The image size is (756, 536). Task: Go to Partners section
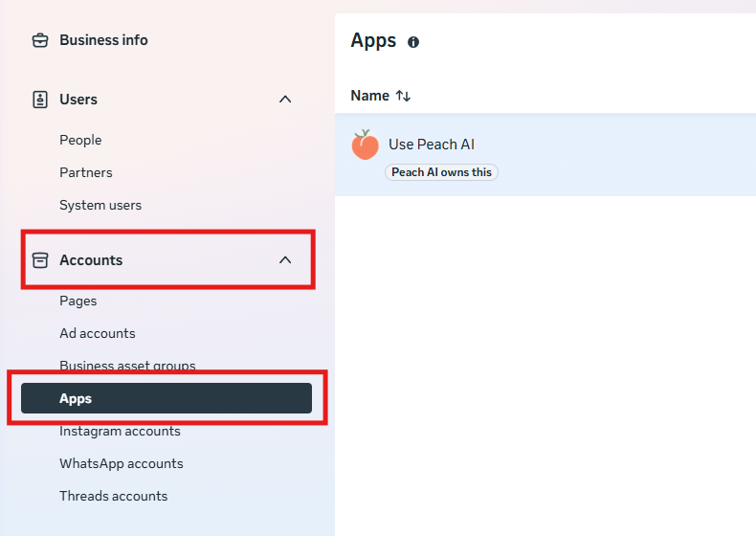[86, 172]
